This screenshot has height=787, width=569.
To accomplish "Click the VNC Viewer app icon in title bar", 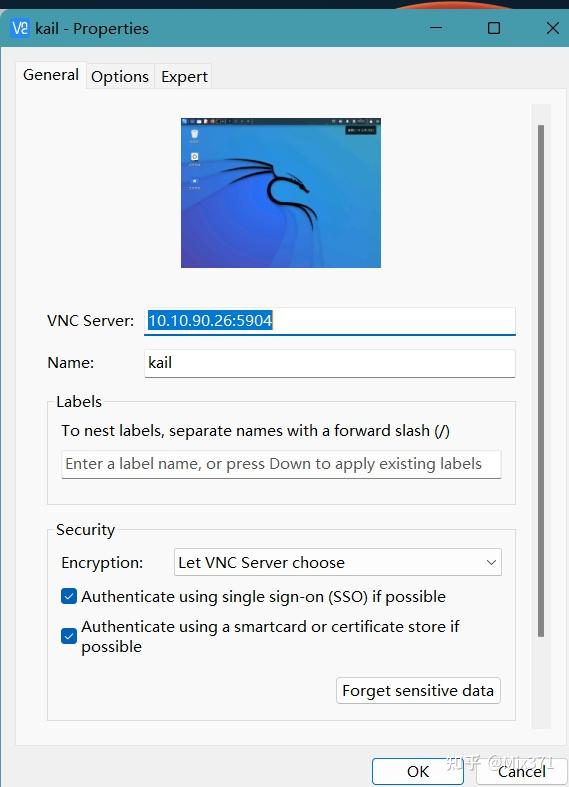I will pyautogui.click(x=20, y=28).
